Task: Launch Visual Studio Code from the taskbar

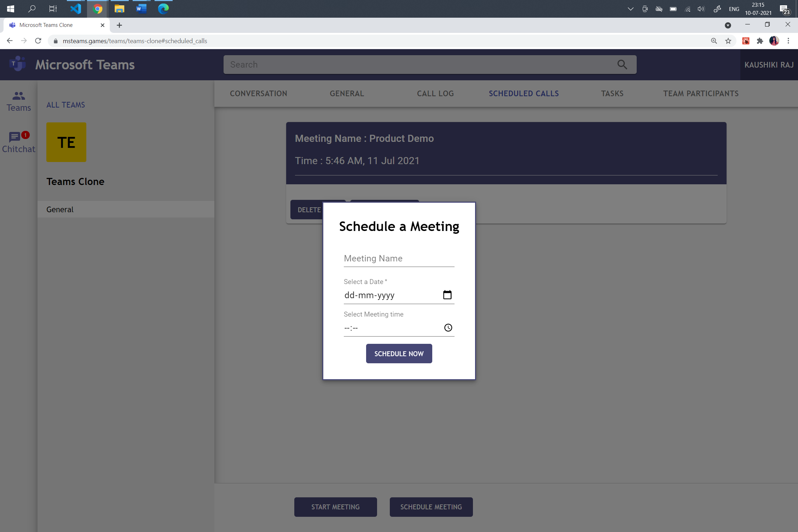Action: (x=75, y=9)
